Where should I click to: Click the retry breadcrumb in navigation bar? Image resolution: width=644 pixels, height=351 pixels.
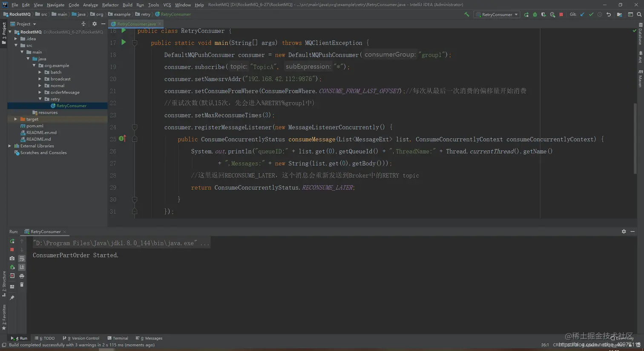click(x=143, y=14)
